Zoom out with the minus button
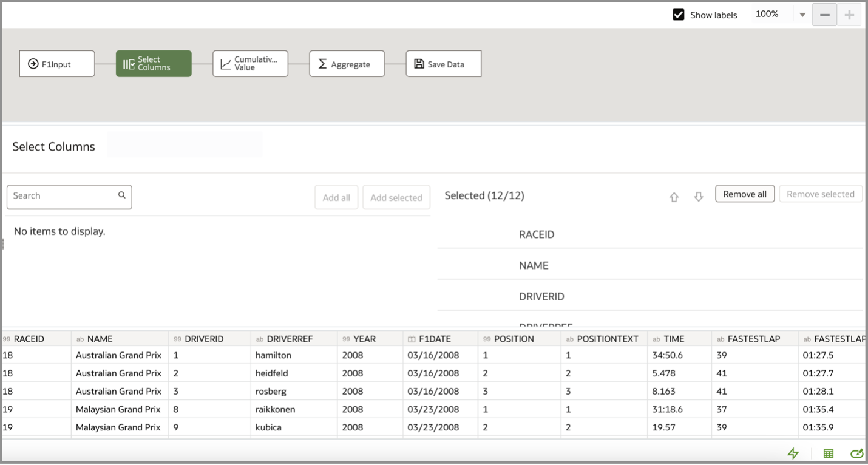Image resolution: width=868 pixels, height=465 pixels. pos(824,14)
